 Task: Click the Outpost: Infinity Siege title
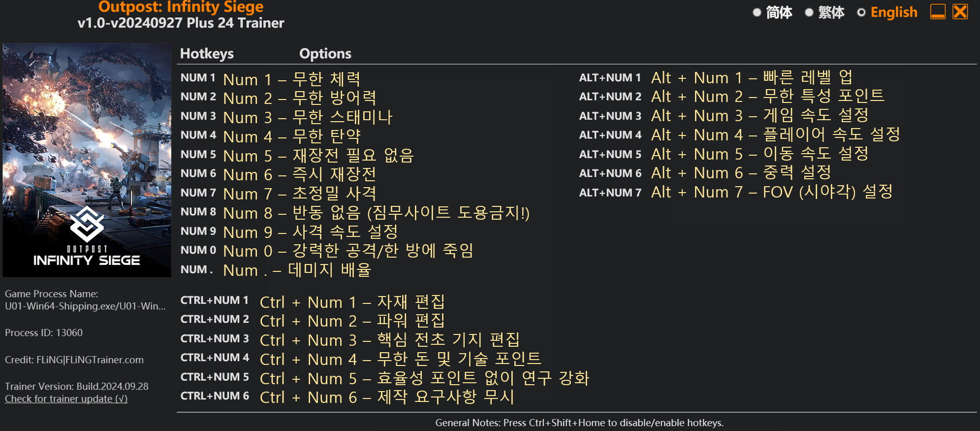[x=181, y=7]
